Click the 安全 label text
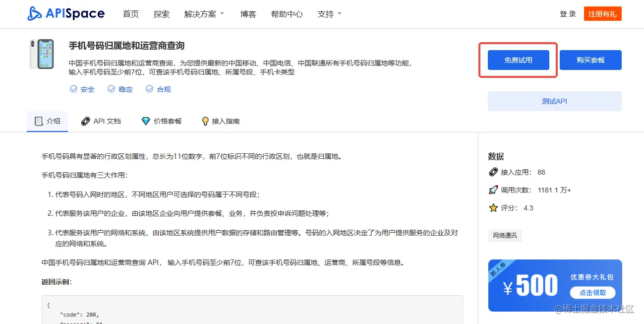The image size is (644, 324). (87, 89)
